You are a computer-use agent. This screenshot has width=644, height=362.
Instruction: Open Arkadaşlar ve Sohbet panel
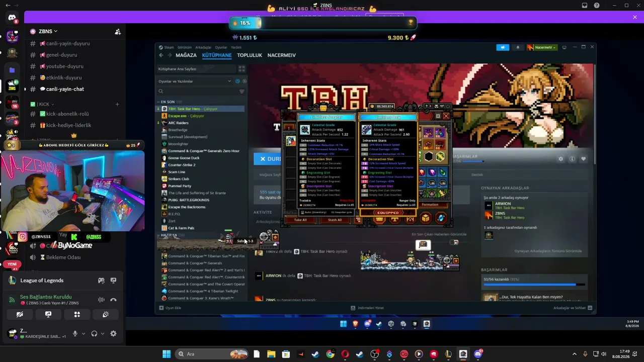573,308
